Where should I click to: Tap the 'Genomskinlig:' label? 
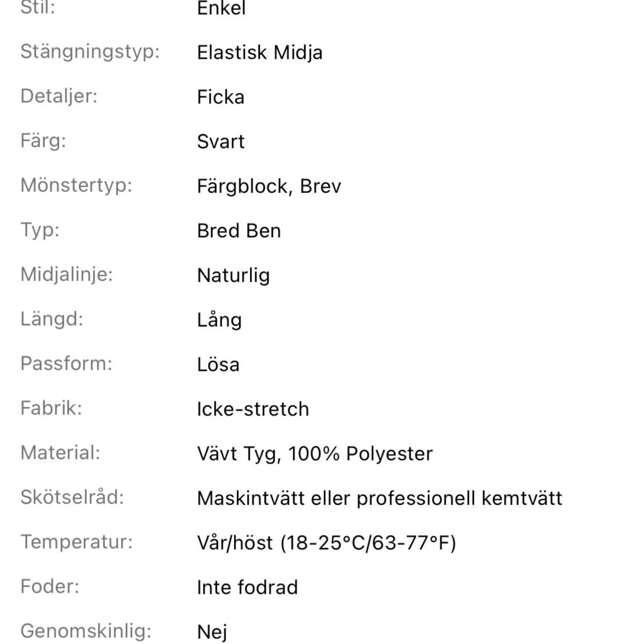pos(86,631)
